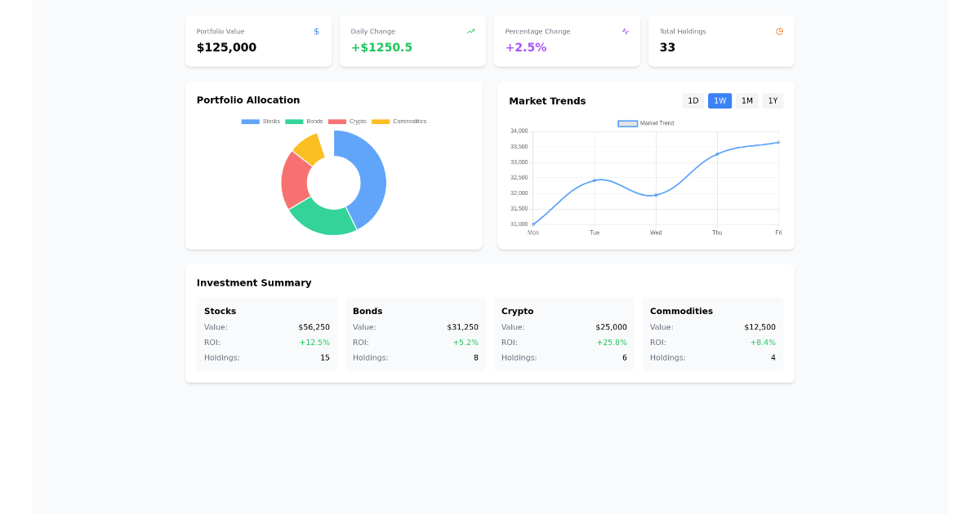Switch to the 1D market trends range
The width and height of the screenshot is (980, 514).
pyautogui.click(x=693, y=100)
